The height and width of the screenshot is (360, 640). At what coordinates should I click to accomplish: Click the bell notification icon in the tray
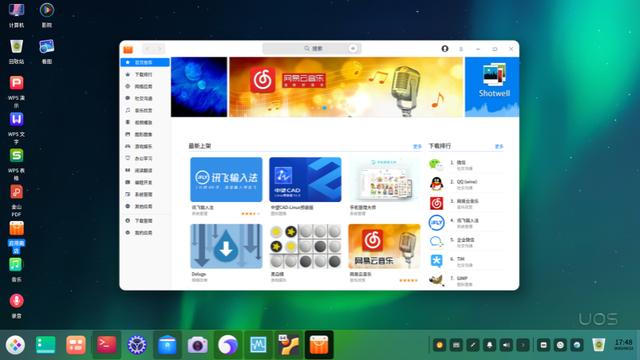click(489, 345)
